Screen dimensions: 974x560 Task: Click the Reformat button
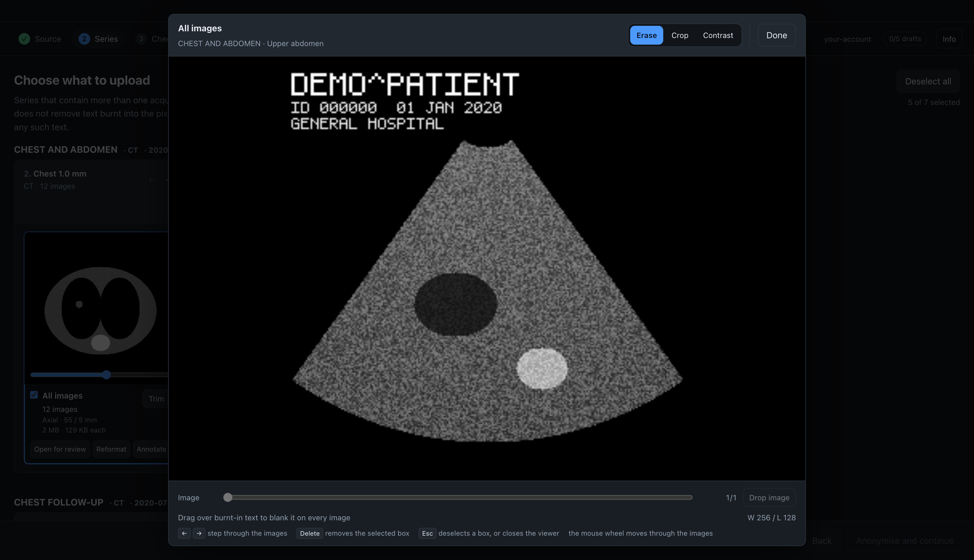(x=111, y=449)
